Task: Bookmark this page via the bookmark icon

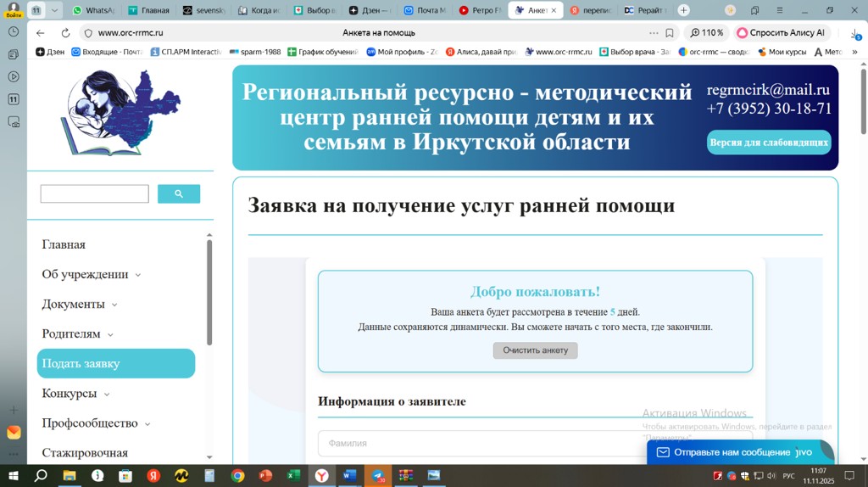Action: tap(670, 33)
